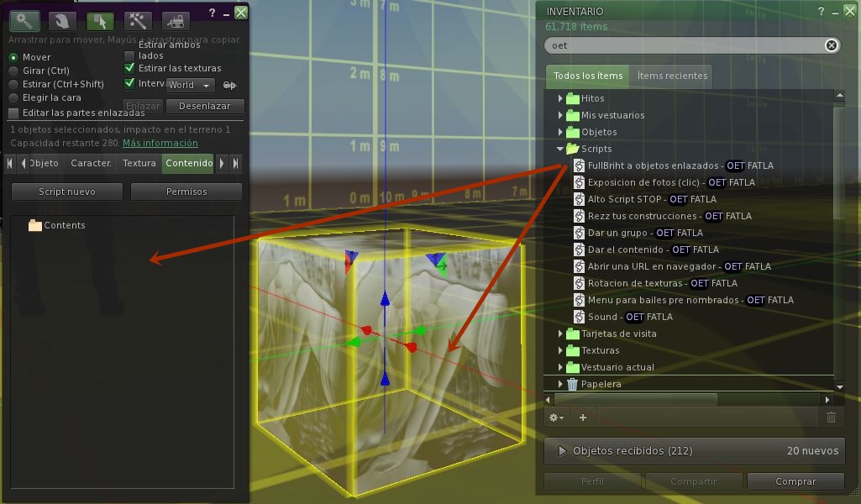Disable Estirar las texturas checkbox
The height and width of the screenshot is (504, 861).
point(129,68)
